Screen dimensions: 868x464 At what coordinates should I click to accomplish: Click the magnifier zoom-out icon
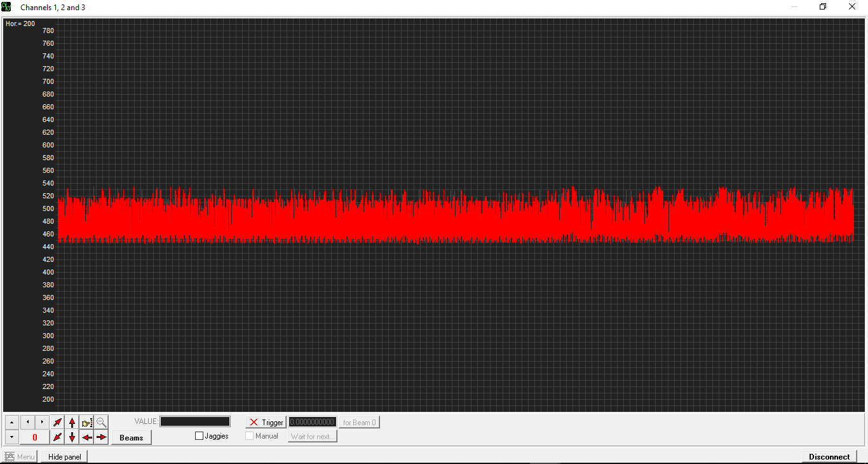[x=101, y=422]
